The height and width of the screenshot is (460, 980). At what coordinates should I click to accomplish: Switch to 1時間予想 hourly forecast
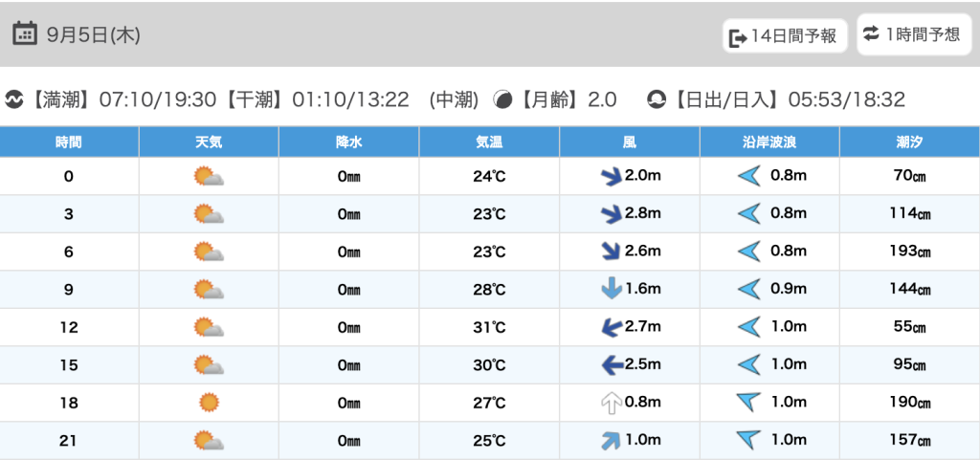pos(910,34)
